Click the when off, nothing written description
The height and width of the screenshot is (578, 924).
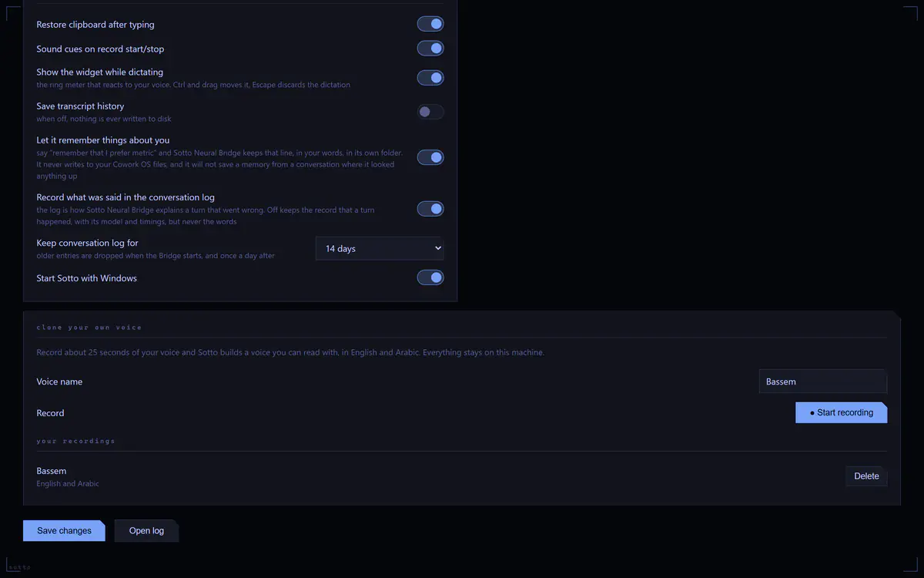pyautogui.click(x=104, y=119)
